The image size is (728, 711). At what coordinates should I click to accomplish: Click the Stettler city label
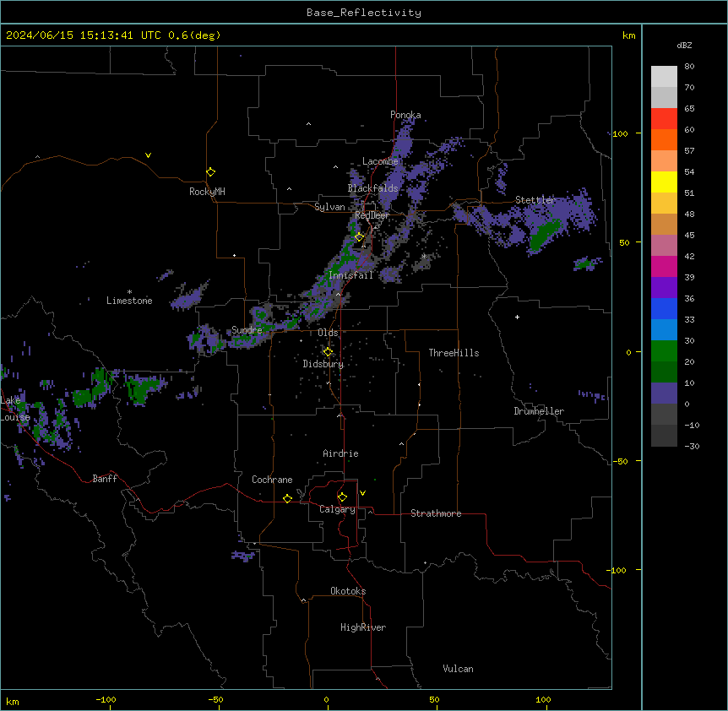click(x=535, y=200)
